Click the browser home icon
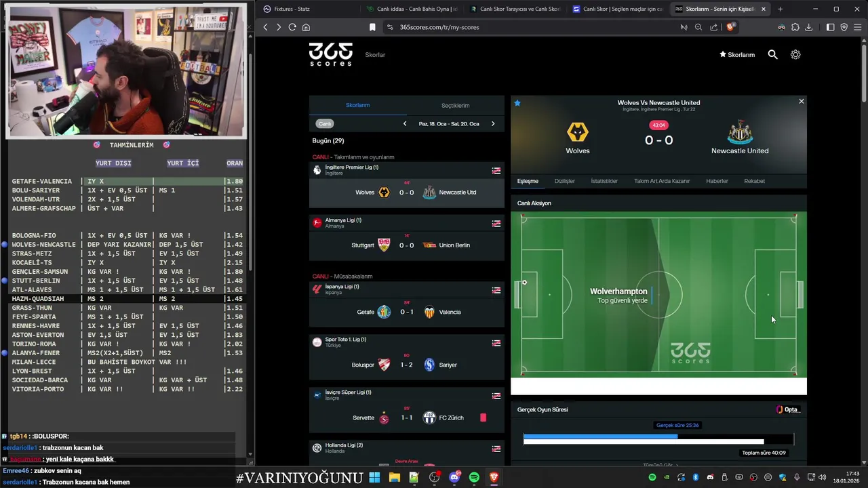868x488 pixels. point(306,27)
